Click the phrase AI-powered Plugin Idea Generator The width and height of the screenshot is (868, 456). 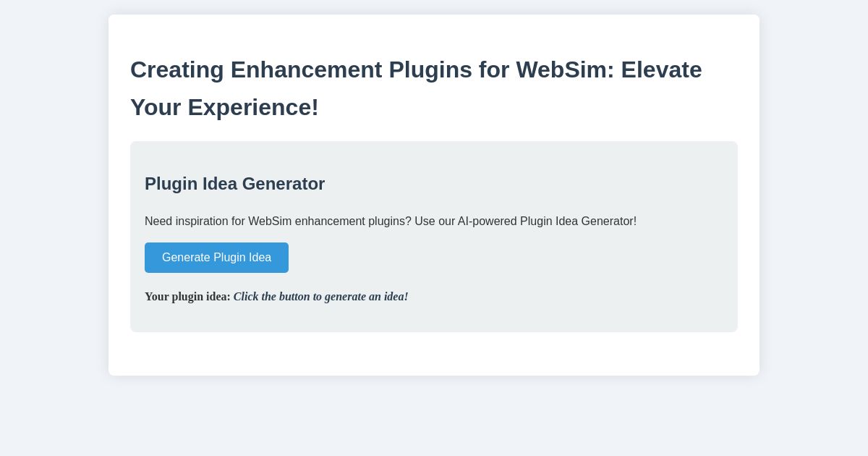pos(548,221)
